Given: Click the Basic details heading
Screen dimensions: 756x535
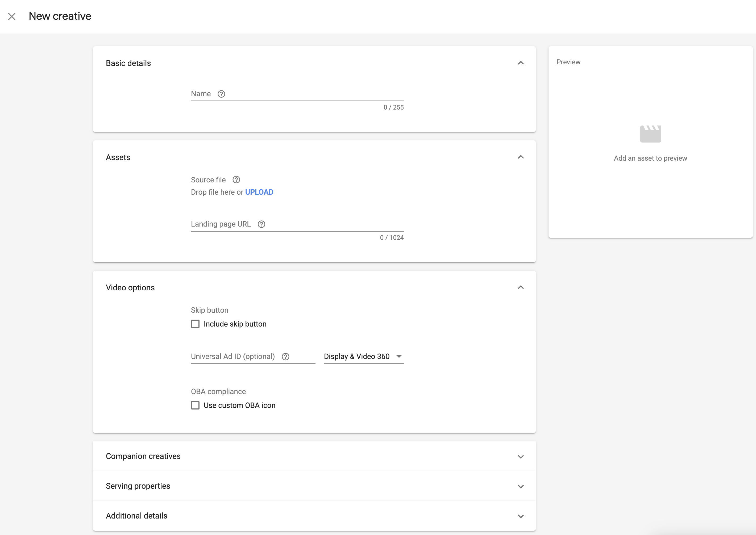Looking at the screenshot, I should coord(128,63).
